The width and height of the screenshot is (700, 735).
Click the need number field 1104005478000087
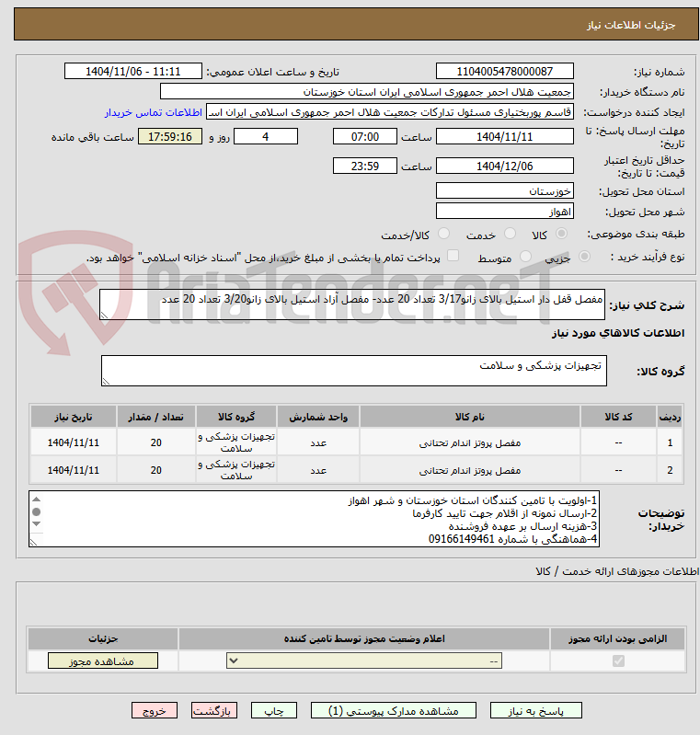pyautogui.click(x=504, y=71)
